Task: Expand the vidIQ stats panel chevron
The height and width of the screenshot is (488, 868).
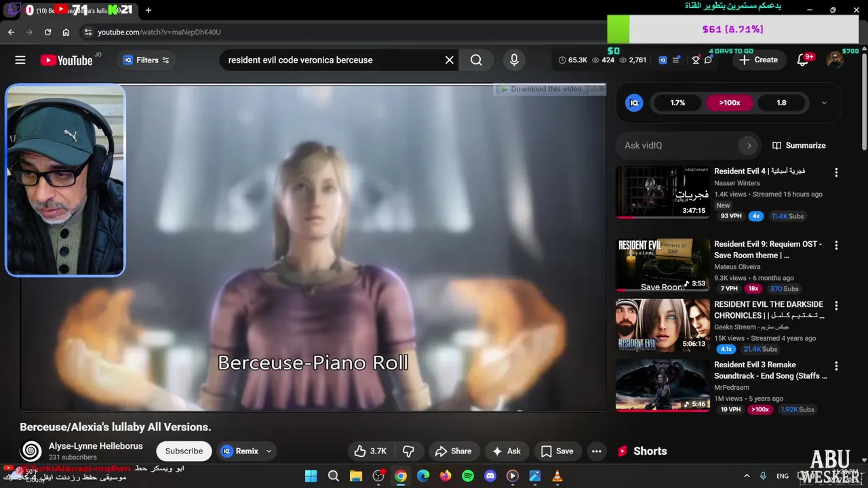Action: 824,103
